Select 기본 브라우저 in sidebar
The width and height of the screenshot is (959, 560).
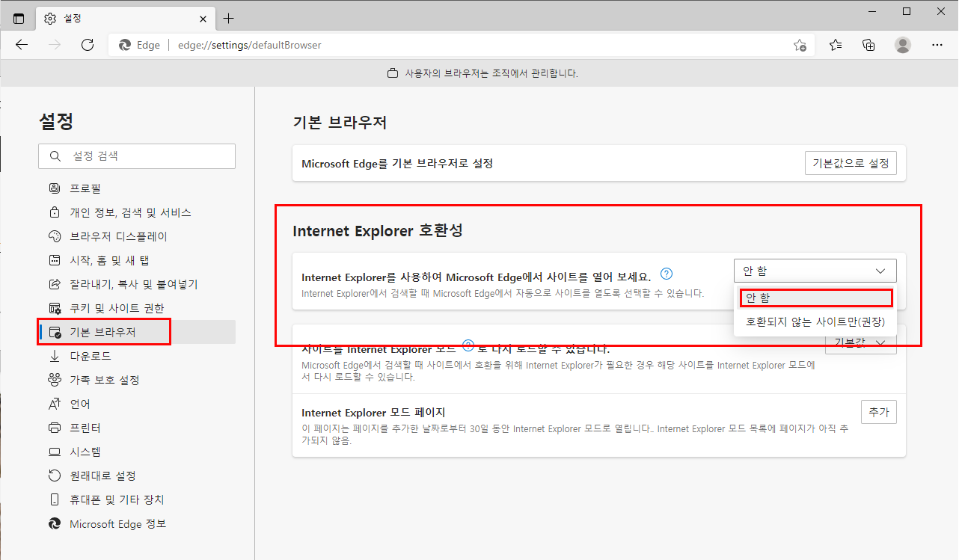(x=137, y=332)
